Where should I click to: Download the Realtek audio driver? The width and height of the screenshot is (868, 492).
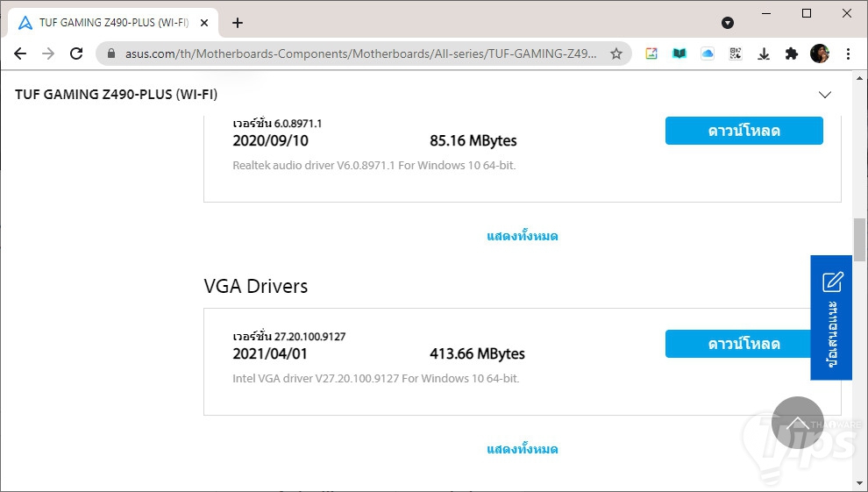pyautogui.click(x=743, y=131)
